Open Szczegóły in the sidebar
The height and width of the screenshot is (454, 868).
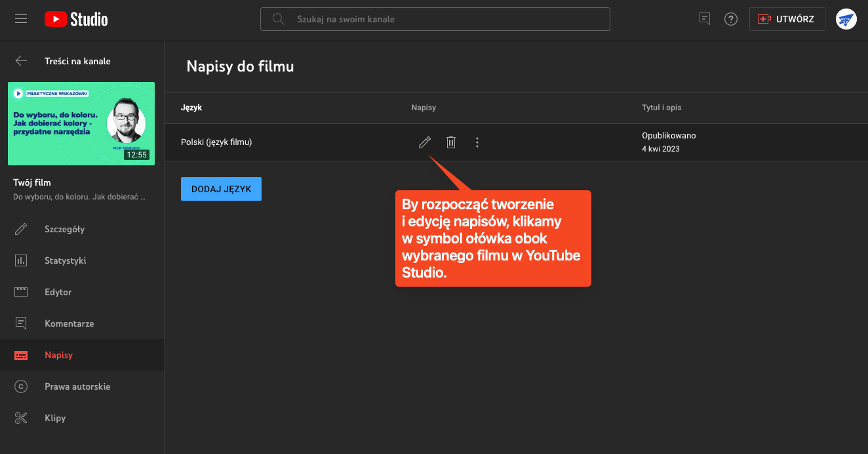click(x=64, y=229)
